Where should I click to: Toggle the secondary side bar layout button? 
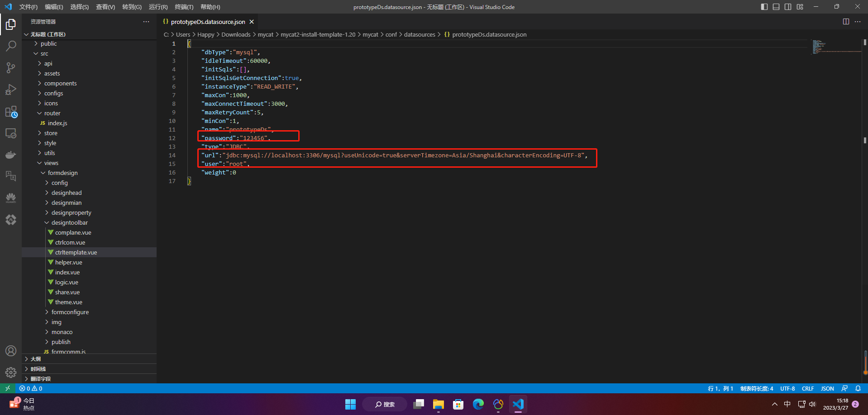pos(788,7)
